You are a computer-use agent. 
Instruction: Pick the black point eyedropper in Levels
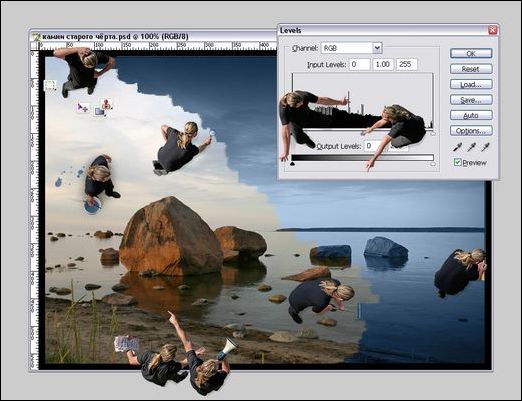point(458,147)
